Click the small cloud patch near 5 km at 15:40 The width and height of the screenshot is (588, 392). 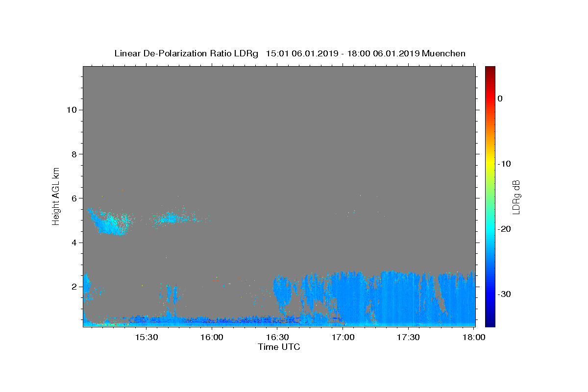[171, 217]
